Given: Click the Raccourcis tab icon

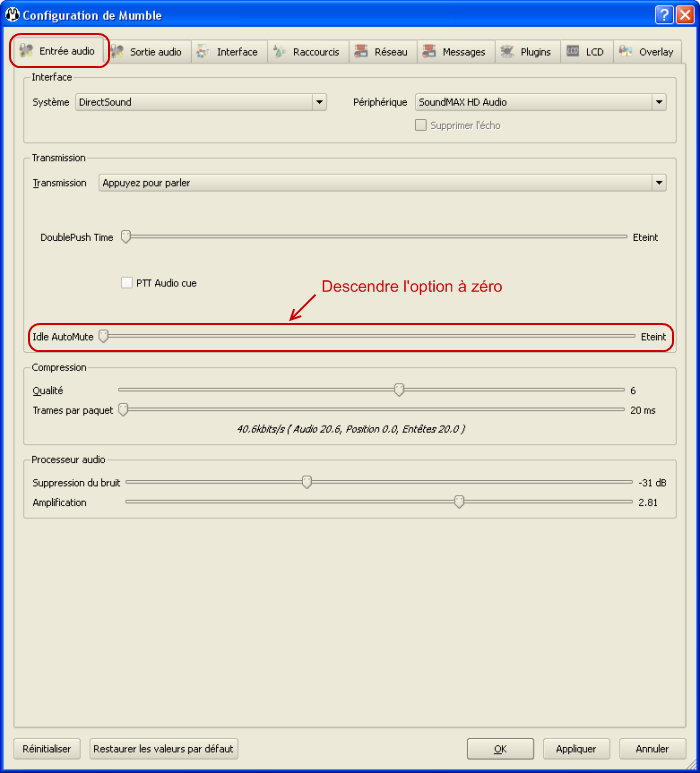Looking at the screenshot, I should point(280,51).
